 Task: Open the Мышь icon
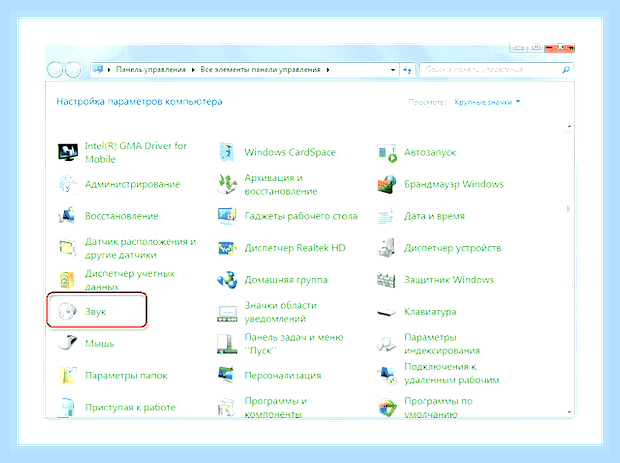(68, 343)
